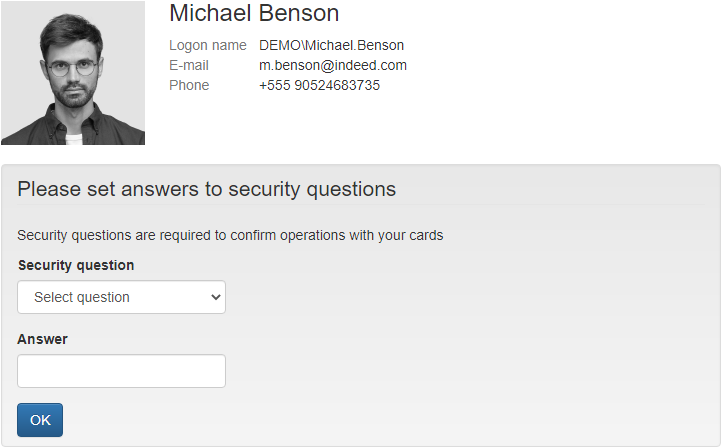Viewport: 721px width, 448px height.
Task: Click the 'Security question' field label
Action: click(x=76, y=265)
